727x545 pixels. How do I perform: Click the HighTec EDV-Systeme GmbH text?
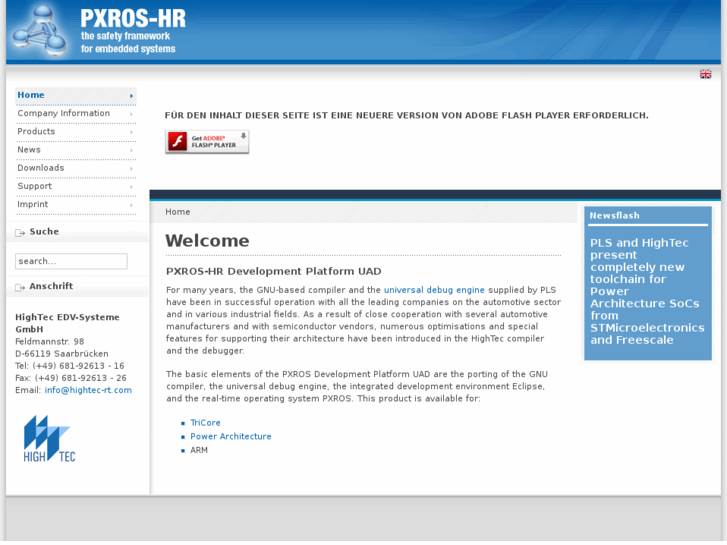point(67,323)
